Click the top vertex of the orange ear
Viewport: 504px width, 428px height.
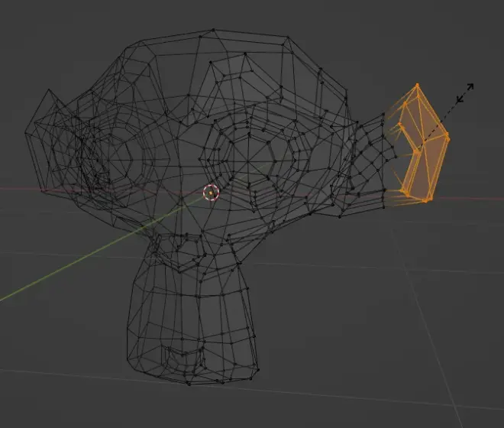tap(418, 85)
